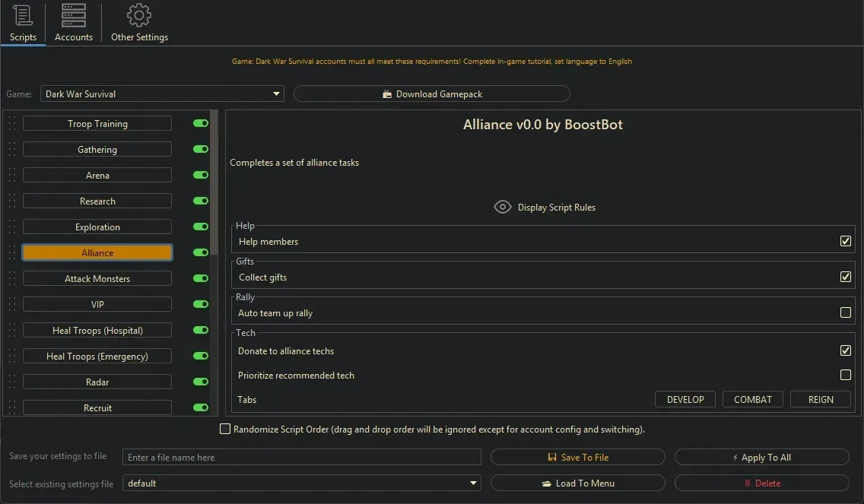Disable the Attack Monsters switch

tap(201, 279)
